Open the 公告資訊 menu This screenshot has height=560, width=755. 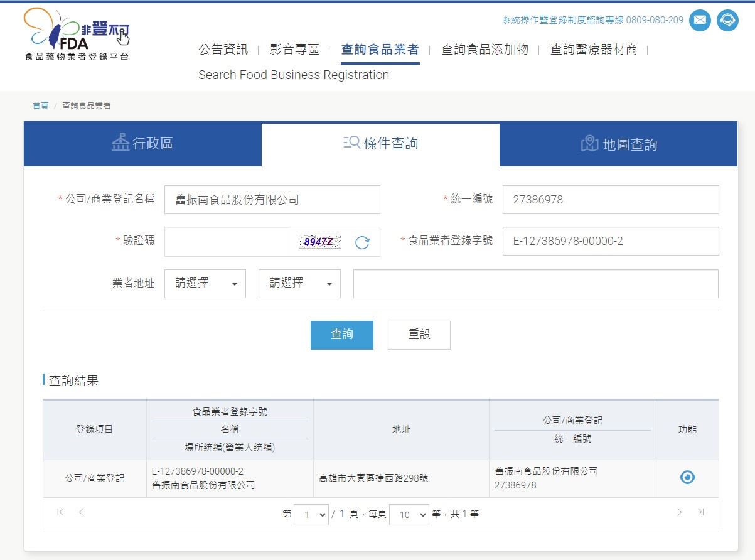pos(223,50)
